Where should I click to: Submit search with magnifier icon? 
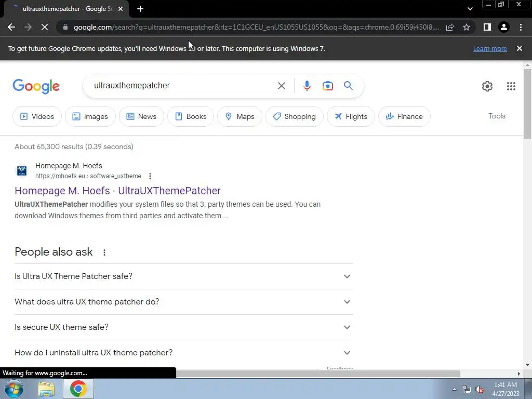(x=348, y=86)
